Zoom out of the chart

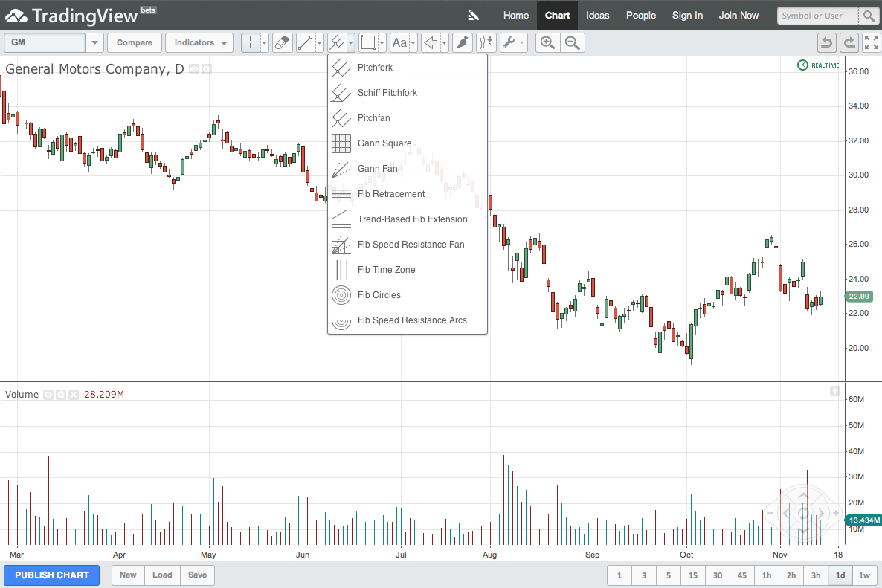(572, 43)
